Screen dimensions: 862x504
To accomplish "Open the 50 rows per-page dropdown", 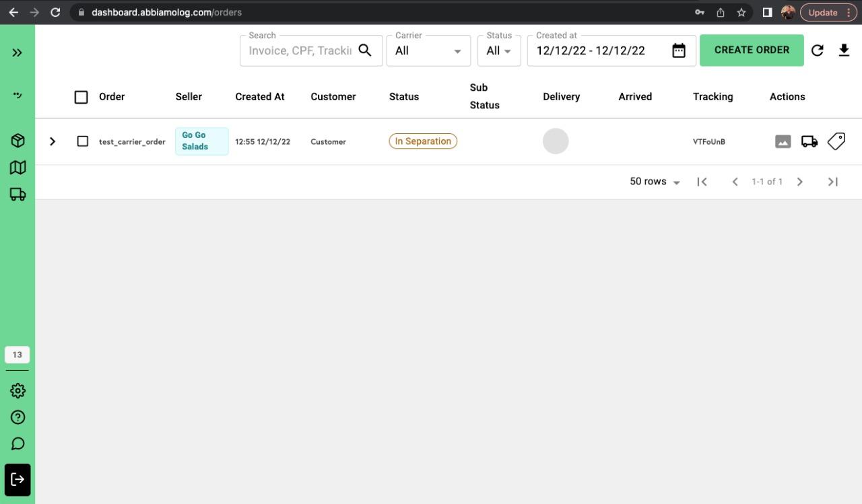I will coord(655,182).
